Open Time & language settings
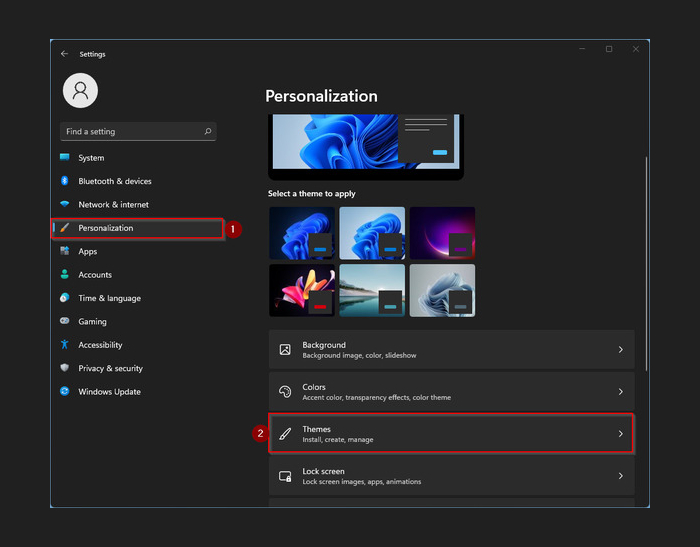The height and width of the screenshot is (547, 700). [138, 298]
